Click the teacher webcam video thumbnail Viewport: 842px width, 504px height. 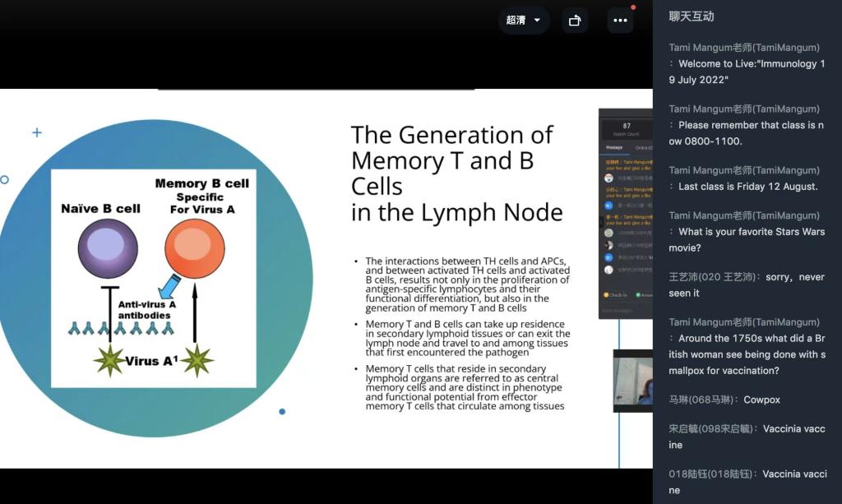633,380
